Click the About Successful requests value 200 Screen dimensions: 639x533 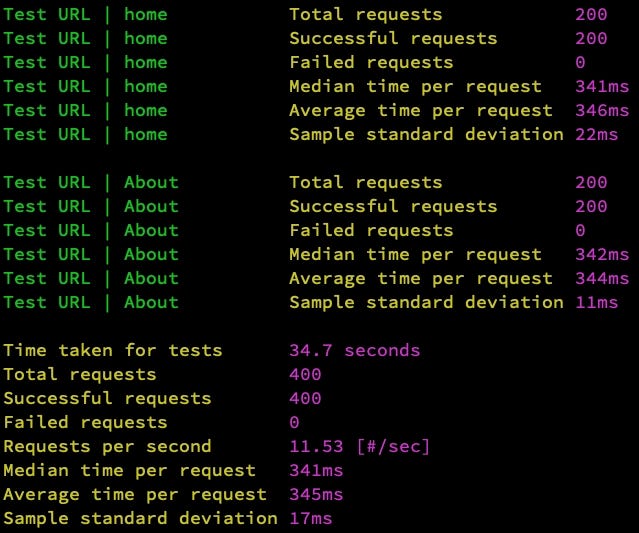coord(591,207)
